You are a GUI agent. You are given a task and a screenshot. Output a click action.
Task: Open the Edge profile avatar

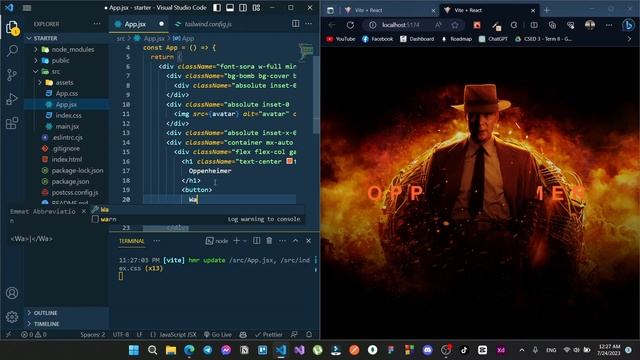pos(590,25)
